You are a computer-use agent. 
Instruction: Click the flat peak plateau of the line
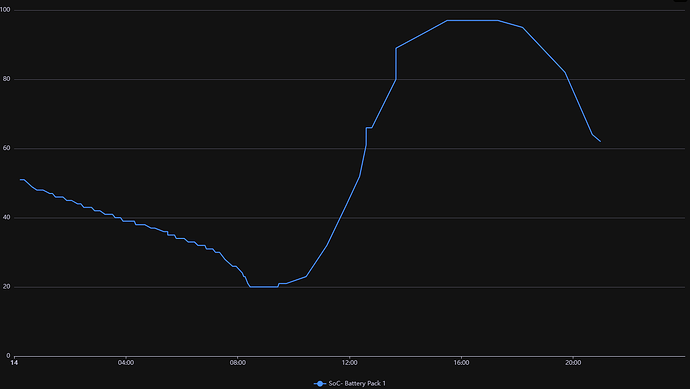[473, 20]
